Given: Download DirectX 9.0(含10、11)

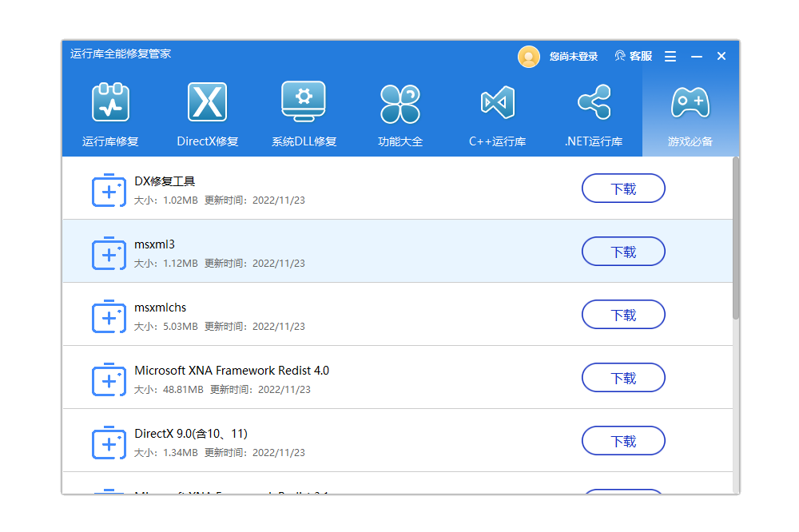Looking at the screenshot, I should pyautogui.click(x=623, y=440).
